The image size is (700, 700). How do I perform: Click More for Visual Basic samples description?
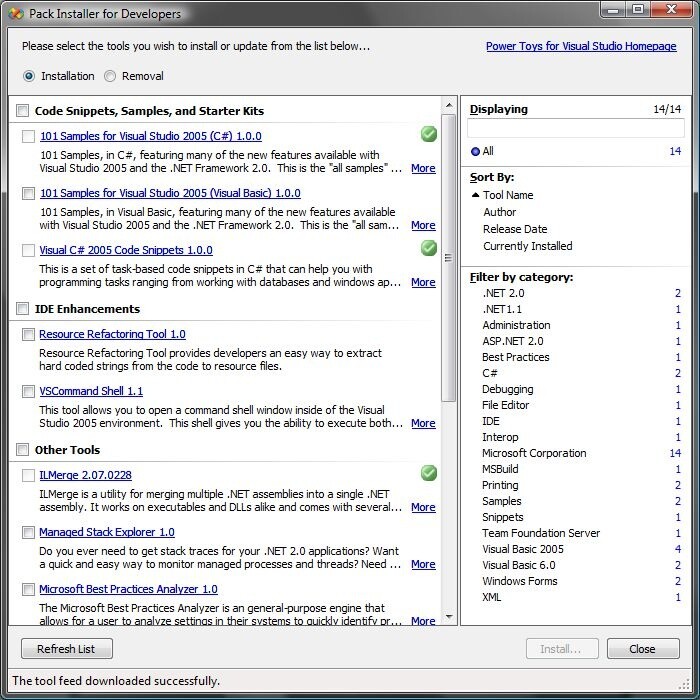pyautogui.click(x=423, y=225)
